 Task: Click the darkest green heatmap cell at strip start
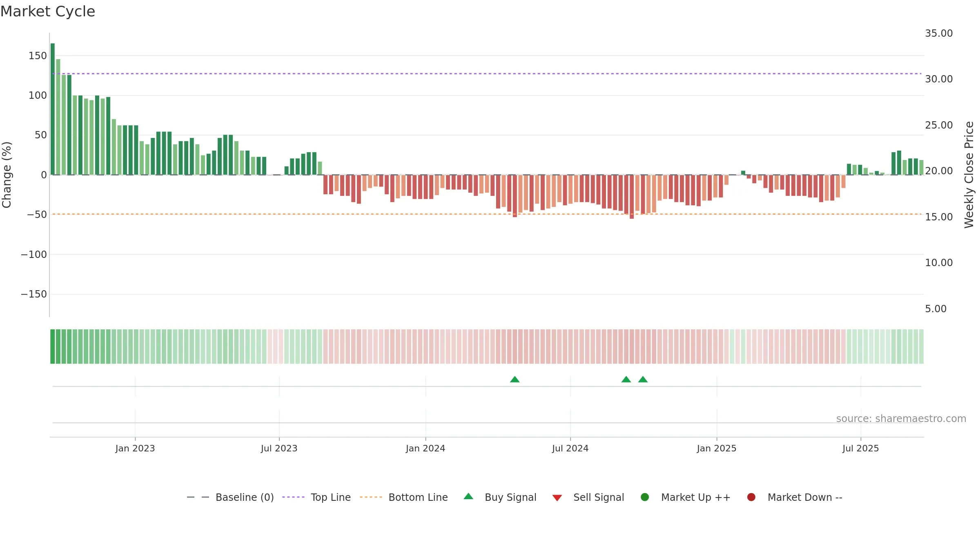click(x=53, y=347)
